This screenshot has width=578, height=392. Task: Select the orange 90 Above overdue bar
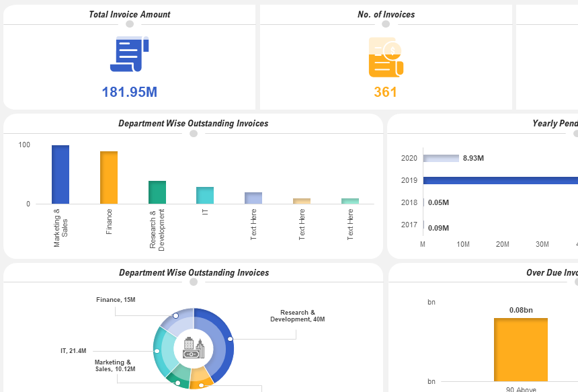tap(521, 350)
